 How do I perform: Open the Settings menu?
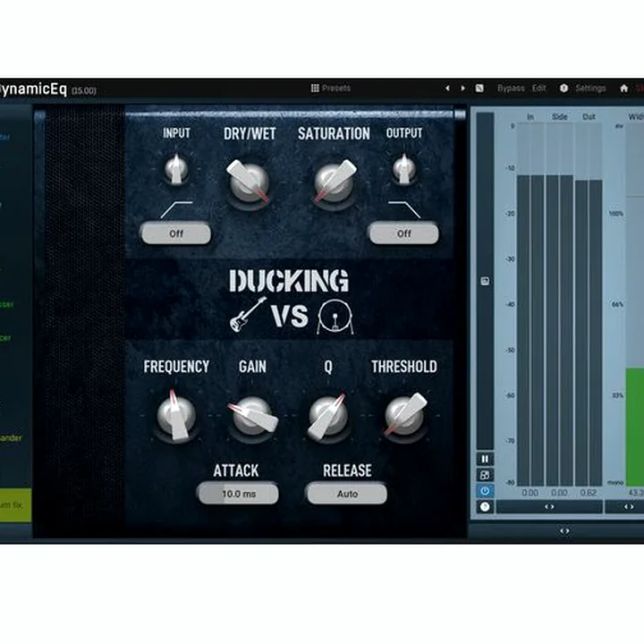pos(590,89)
